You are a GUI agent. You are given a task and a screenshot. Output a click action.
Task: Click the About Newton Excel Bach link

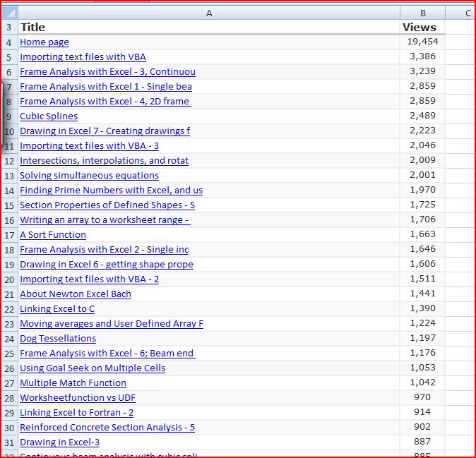point(76,294)
